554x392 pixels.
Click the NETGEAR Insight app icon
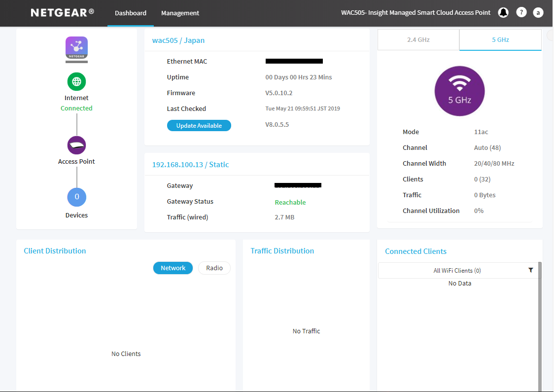click(x=77, y=48)
